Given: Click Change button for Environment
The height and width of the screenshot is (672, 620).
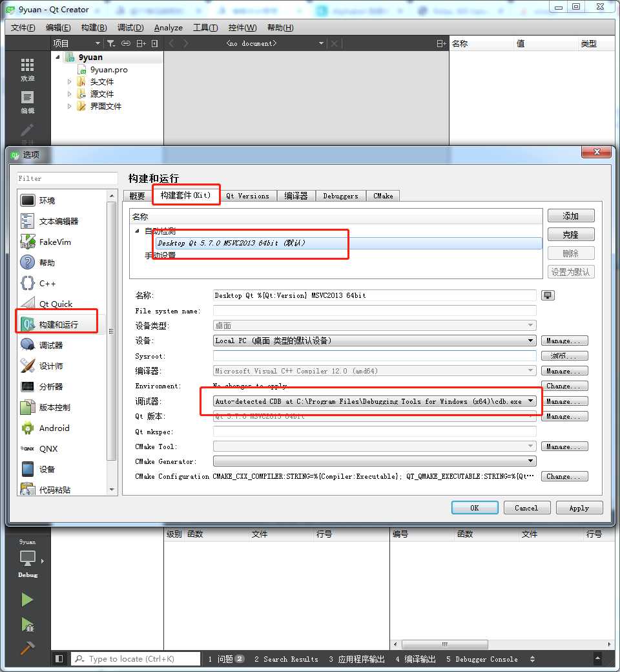Looking at the screenshot, I should pyautogui.click(x=564, y=386).
